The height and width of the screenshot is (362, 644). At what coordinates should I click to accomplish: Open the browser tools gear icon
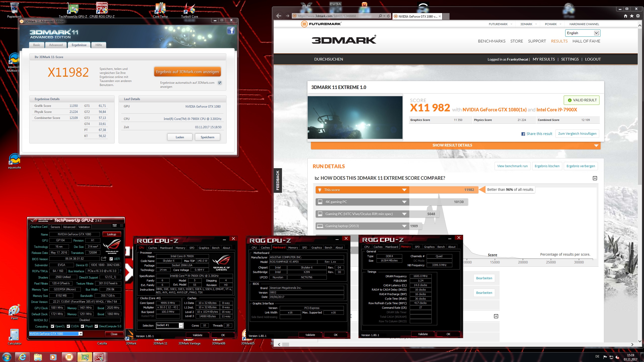tap(638, 16)
